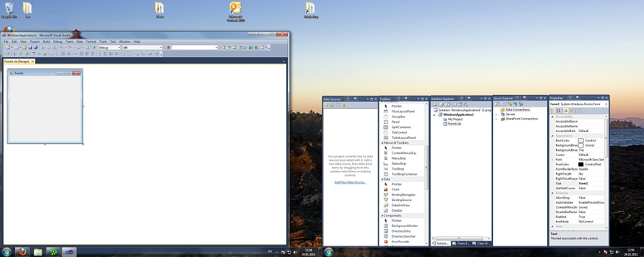This screenshot has height=257, width=644.
Task: Open the File menu
Action: tap(6, 41)
